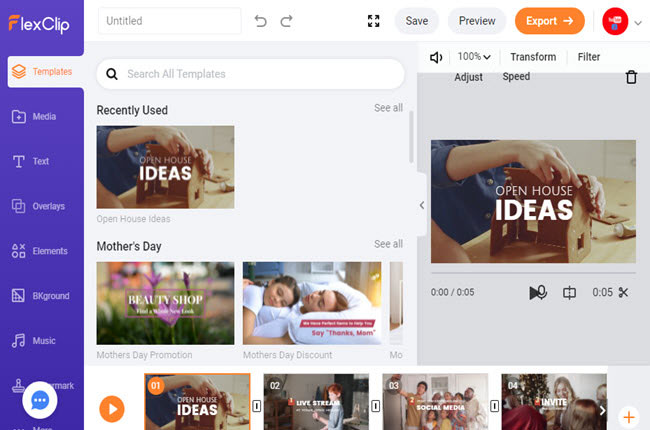Image resolution: width=650 pixels, height=430 pixels.
Task: Open the 100% volume dropdown
Action: (x=474, y=57)
